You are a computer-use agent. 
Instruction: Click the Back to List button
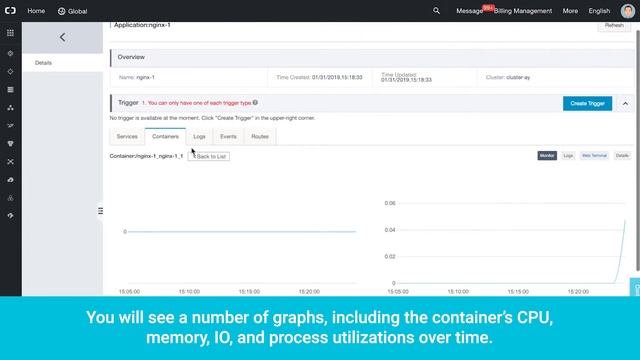(x=209, y=156)
